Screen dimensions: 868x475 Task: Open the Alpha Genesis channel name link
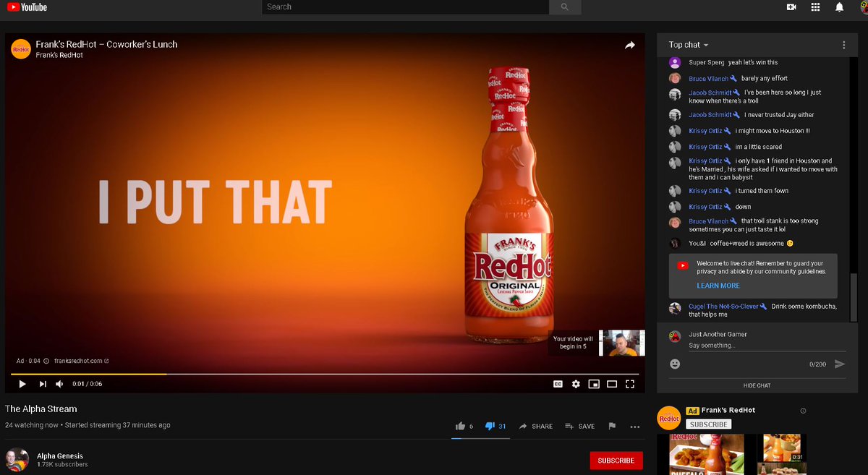(60, 456)
